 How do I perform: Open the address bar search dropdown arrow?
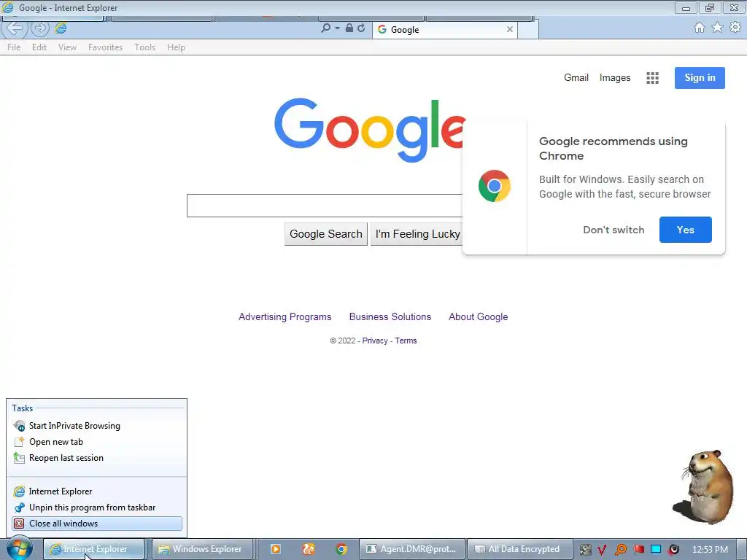(337, 28)
